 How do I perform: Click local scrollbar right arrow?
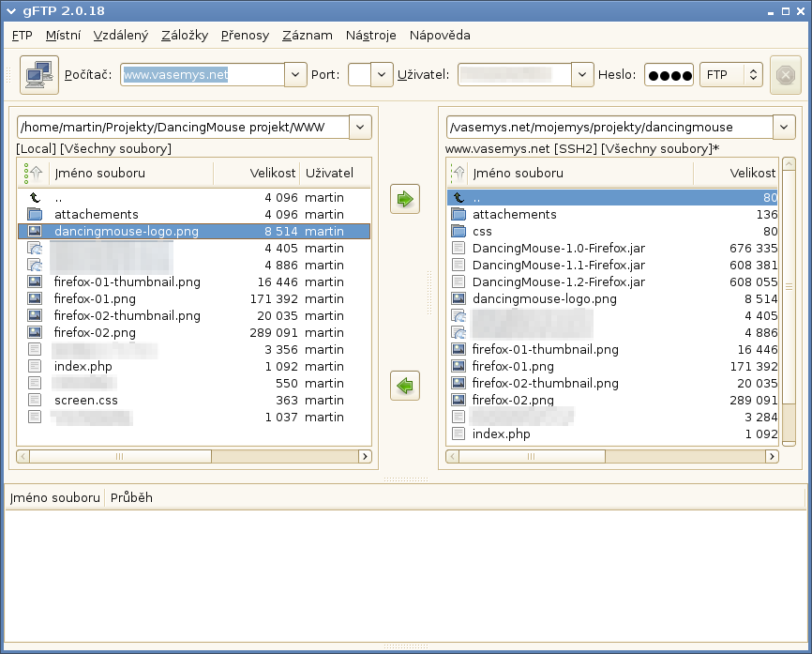(365, 457)
